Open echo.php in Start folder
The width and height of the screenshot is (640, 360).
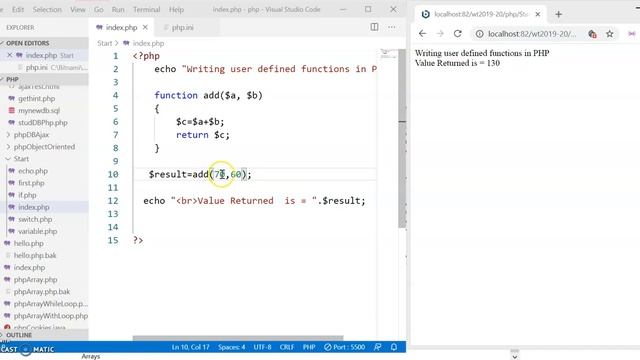pos(33,171)
